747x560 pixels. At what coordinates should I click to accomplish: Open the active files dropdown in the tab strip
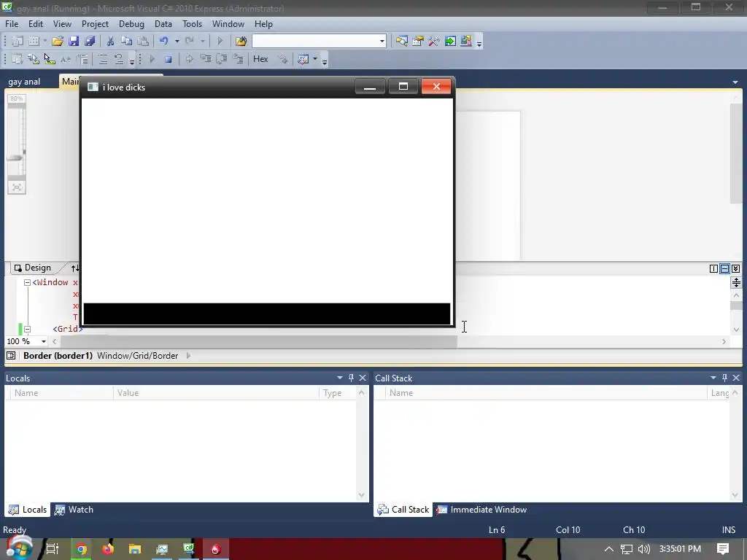[x=735, y=82]
